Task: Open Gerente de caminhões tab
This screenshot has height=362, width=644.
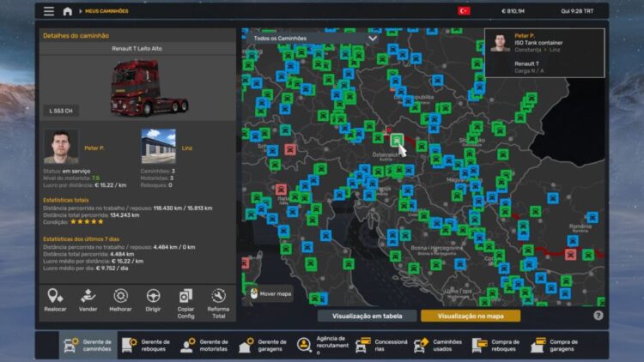Action: (88, 345)
